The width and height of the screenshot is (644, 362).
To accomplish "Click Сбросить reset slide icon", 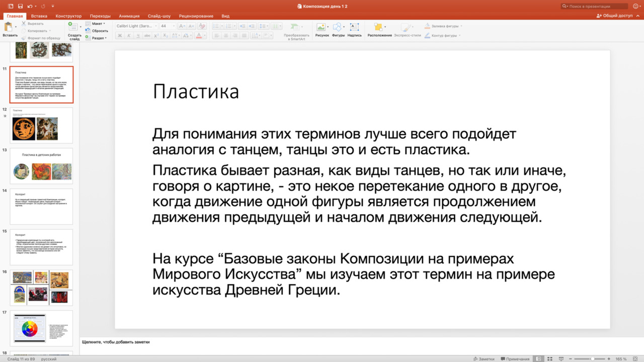I will [x=88, y=31].
